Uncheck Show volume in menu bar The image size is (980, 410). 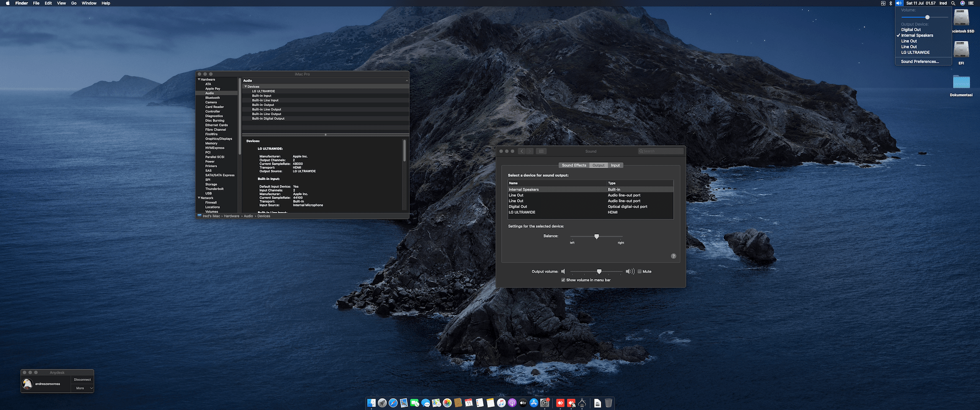[x=563, y=280]
